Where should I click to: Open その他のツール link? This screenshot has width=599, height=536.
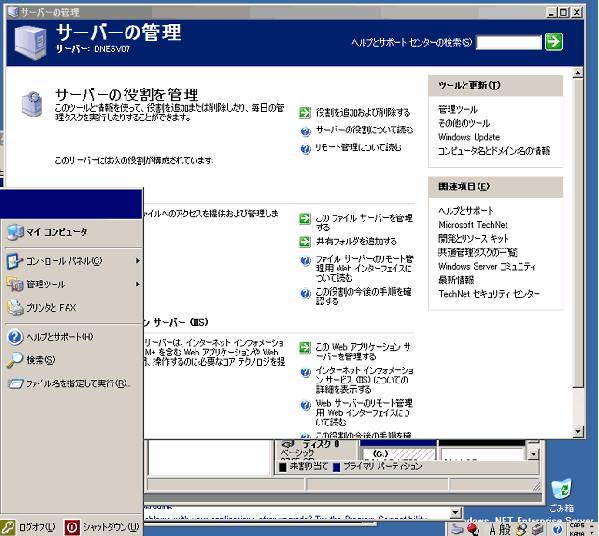coord(464,123)
